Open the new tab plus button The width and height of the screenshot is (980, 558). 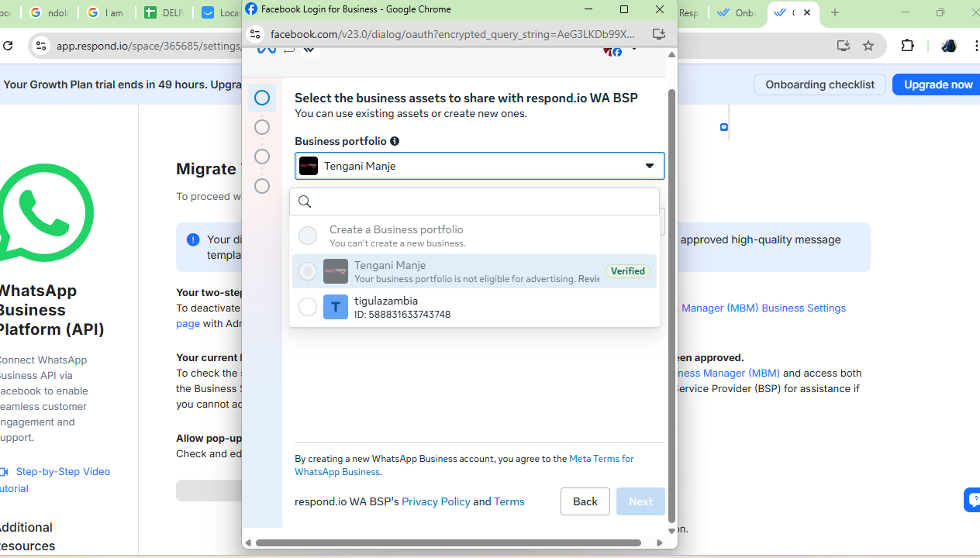point(835,12)
